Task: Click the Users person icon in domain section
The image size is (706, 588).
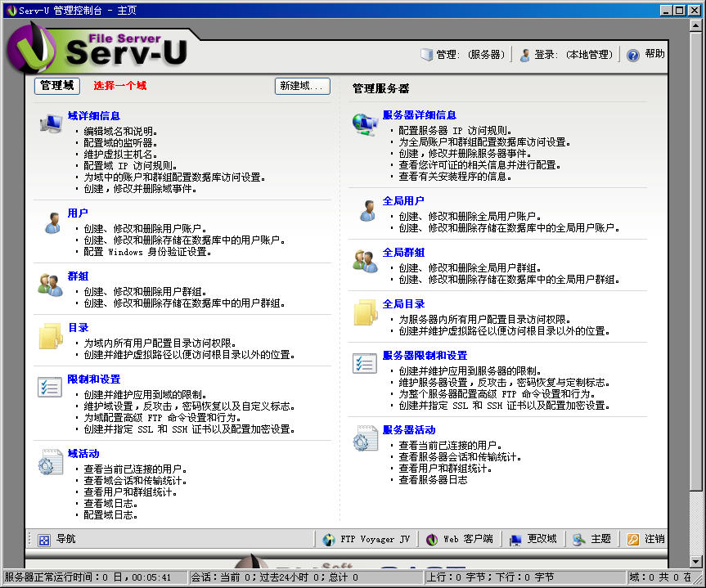Action: pos(51,222)
